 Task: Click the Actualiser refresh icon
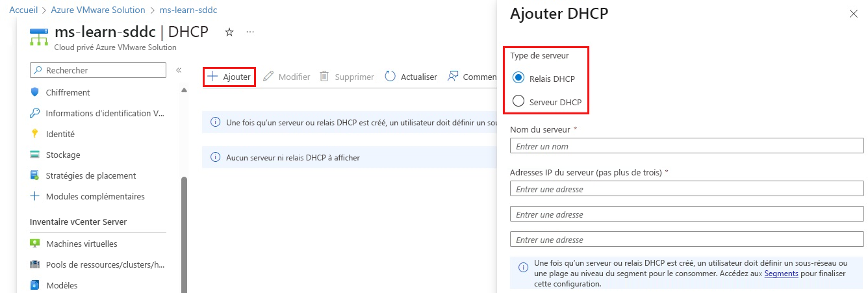390,77
